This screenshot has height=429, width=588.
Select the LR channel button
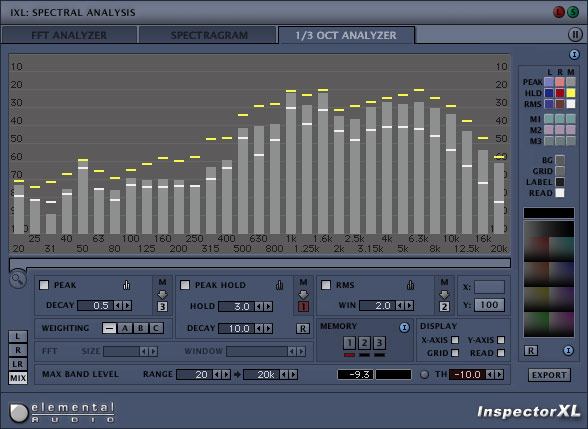click(18, 364)
